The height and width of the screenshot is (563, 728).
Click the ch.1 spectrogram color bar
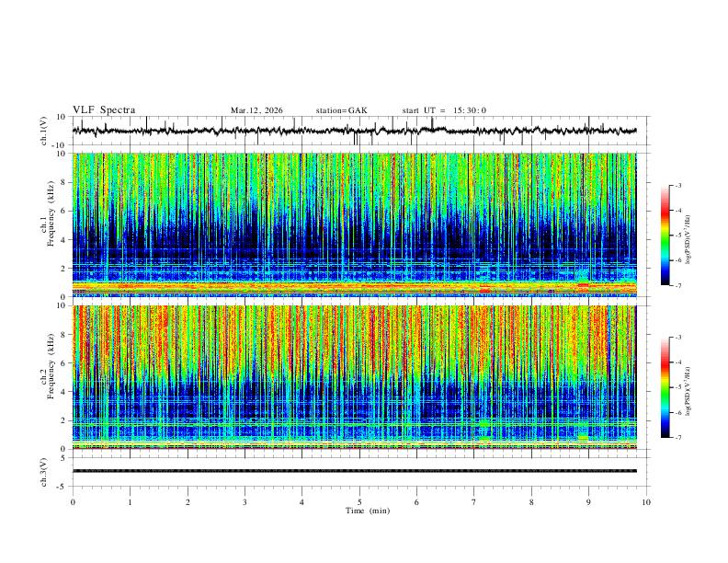(665, 236)
